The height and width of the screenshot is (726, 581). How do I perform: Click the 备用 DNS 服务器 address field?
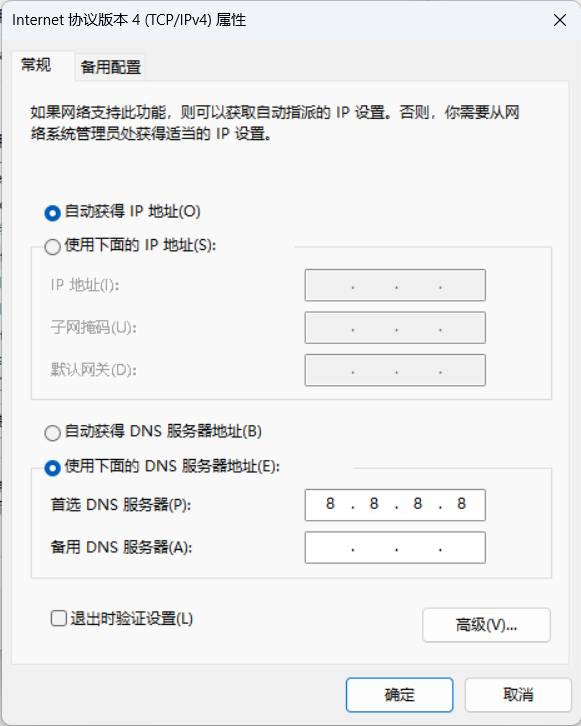395,547
